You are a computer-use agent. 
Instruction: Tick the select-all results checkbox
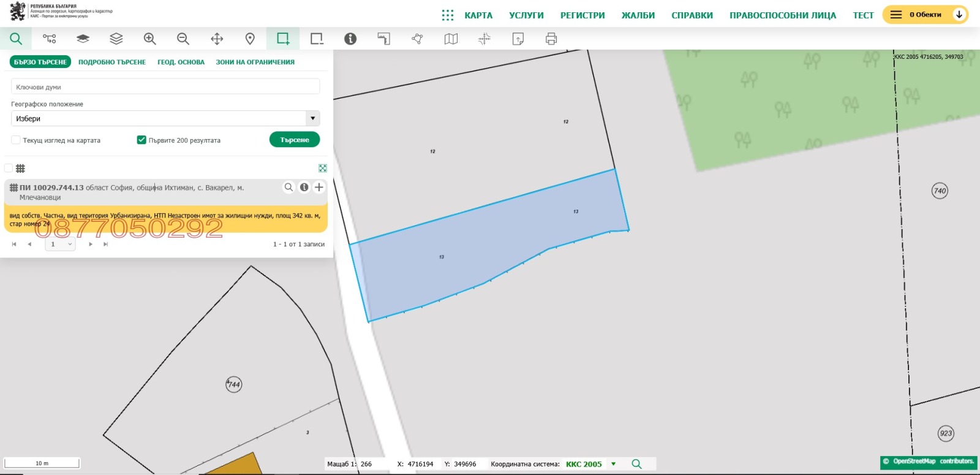(9, 168)
